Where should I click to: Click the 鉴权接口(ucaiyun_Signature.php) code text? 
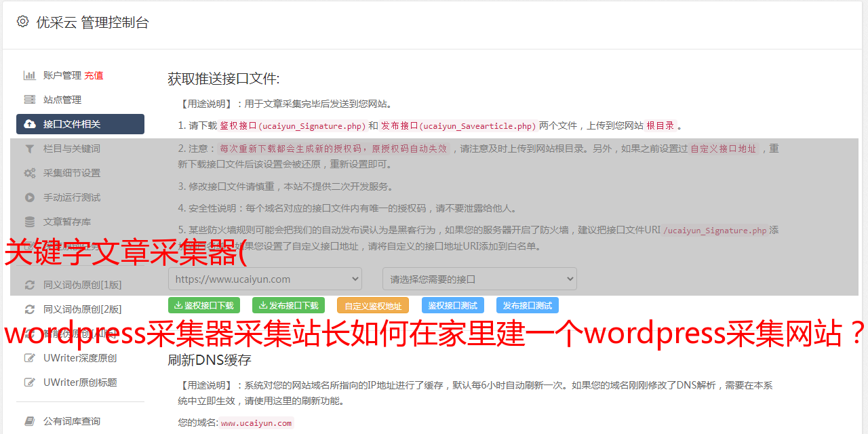293,125
